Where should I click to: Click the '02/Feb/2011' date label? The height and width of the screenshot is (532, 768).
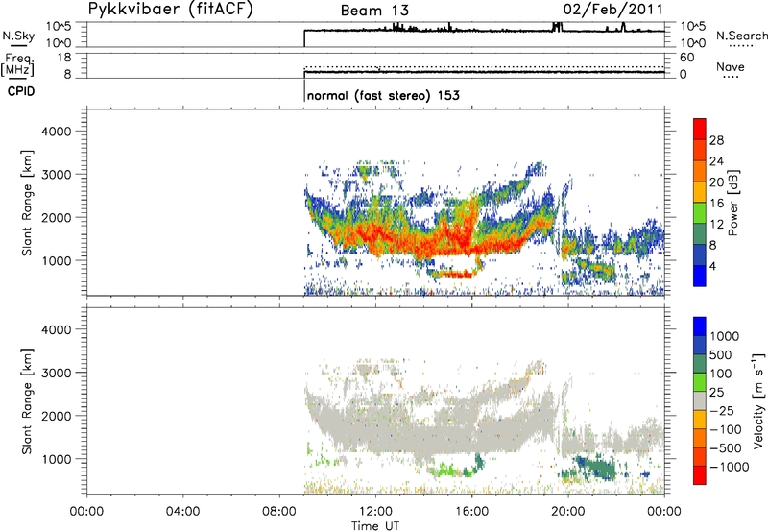(612, 10)
